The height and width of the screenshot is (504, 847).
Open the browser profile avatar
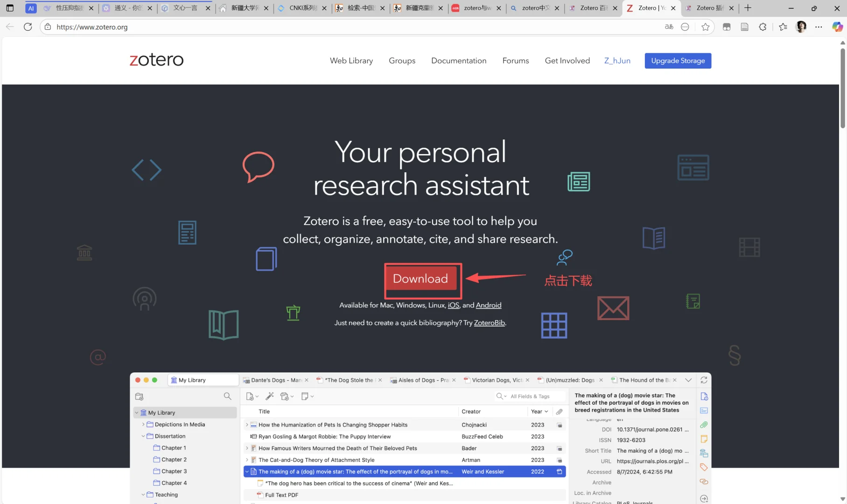click(x=801, y=27)
